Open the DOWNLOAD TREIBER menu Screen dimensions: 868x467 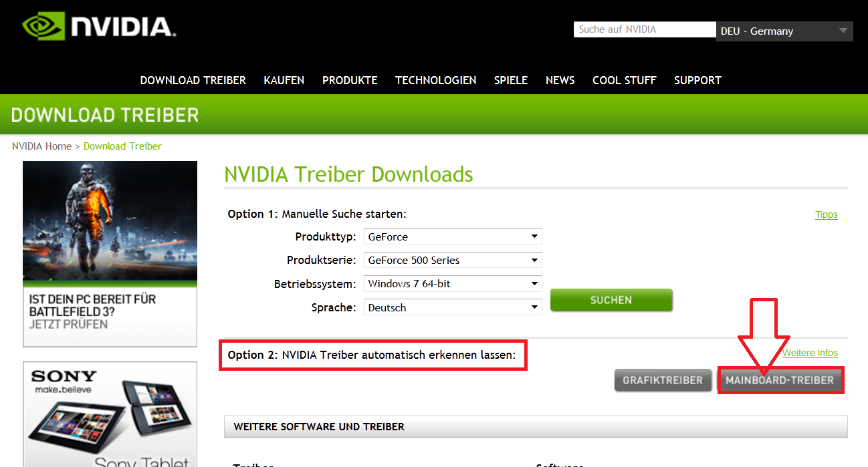pos(193,80)
